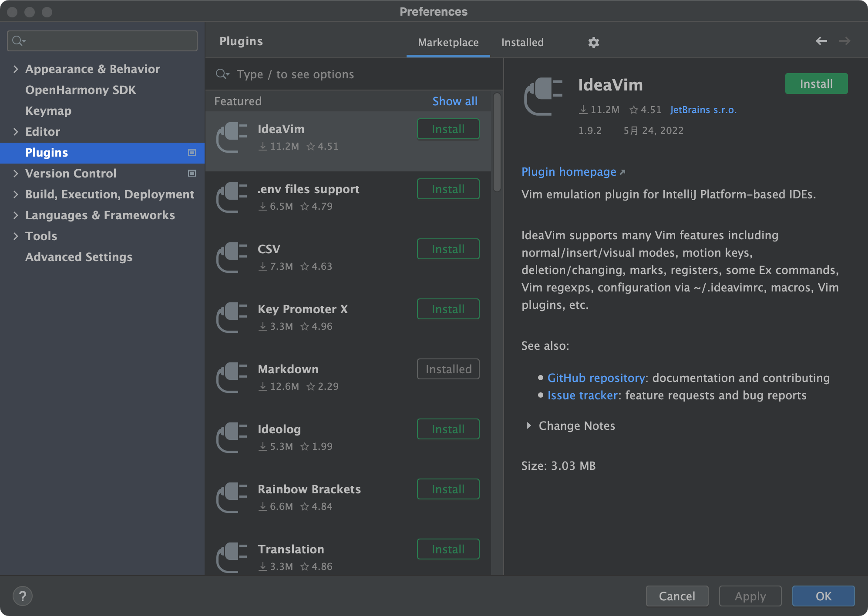The height and width of the screenshot is (616, 868).
Task: Confirm with the OK button
Action: tap(823, 596)
